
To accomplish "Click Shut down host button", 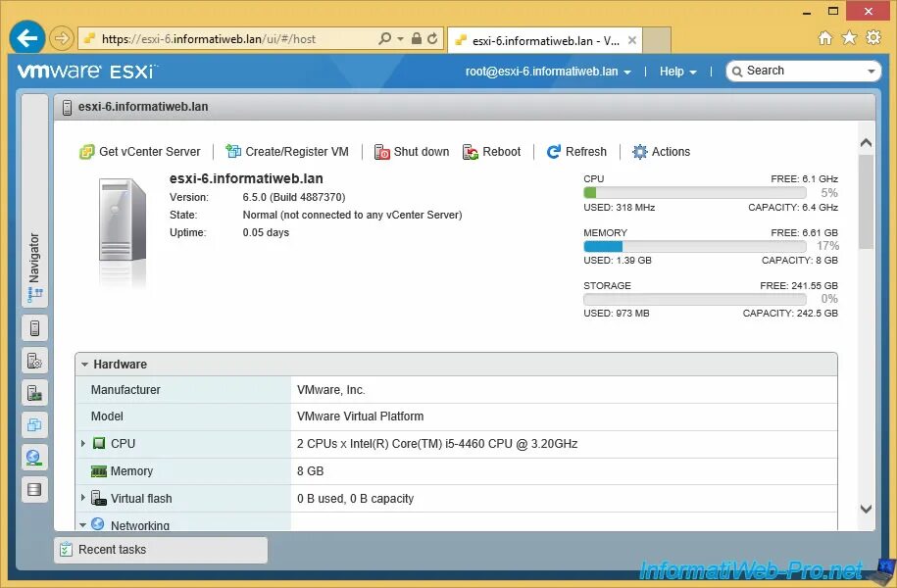I will coord(412,152).
